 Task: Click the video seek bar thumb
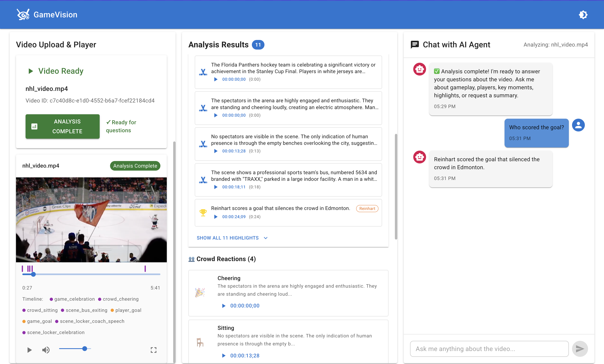coord(34,274)
